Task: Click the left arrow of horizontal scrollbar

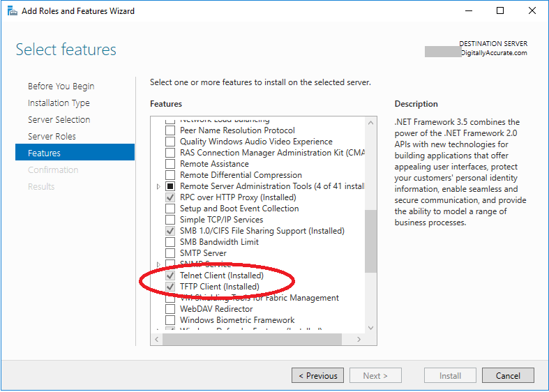Action: pos(157,339)
